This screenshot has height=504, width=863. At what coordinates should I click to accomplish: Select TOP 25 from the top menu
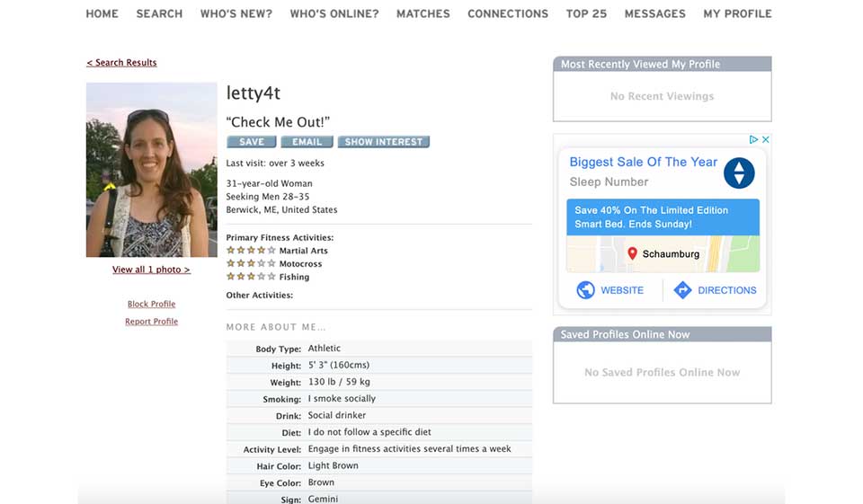[x=586, y=13]
